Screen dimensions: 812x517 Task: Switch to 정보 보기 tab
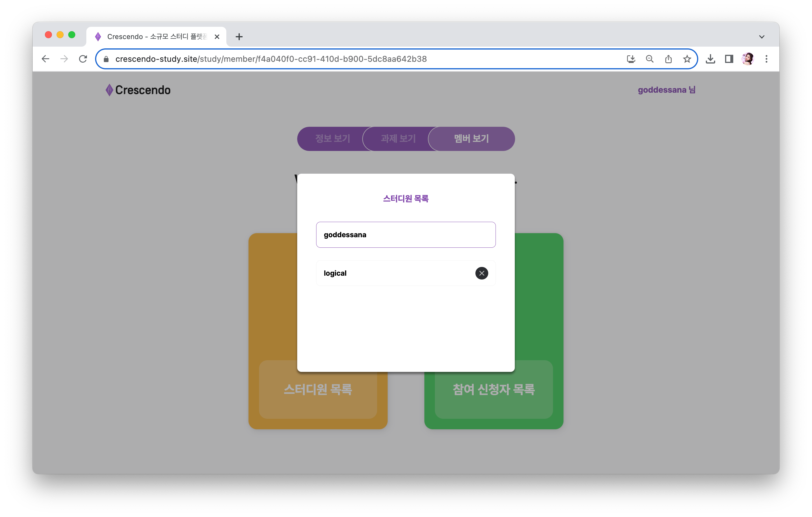332,138
